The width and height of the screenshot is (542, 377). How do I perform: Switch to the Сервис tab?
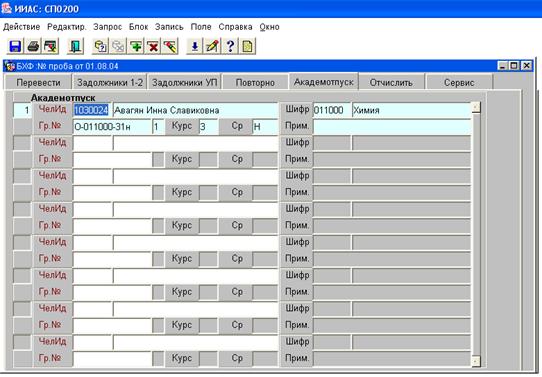click(x=459, y=83)
